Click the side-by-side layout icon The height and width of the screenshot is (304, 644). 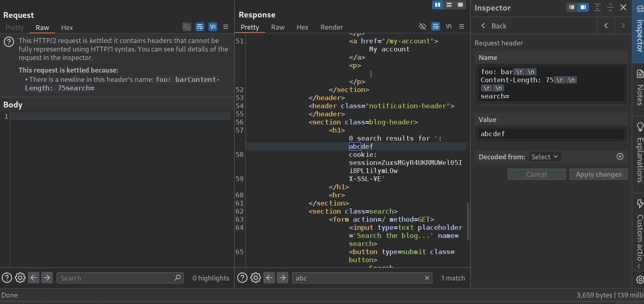pos(437,5)
